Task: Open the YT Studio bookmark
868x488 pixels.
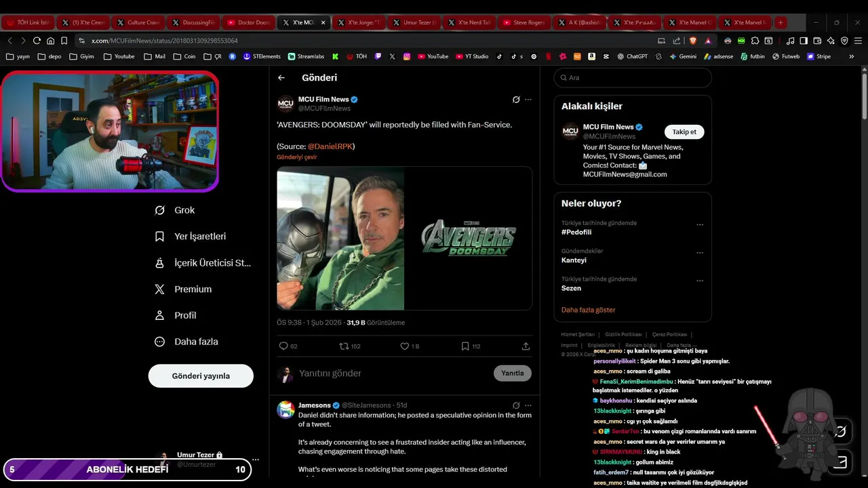Action: pos(472,56)
